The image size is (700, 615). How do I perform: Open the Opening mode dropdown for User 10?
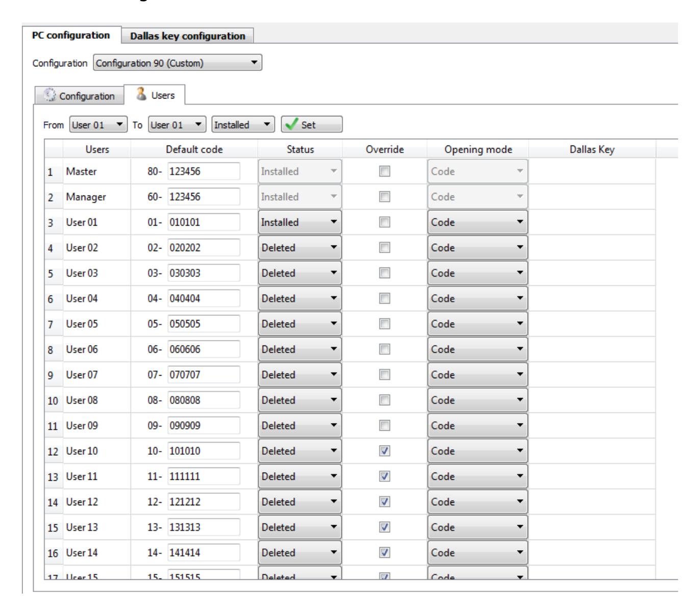tap(478, 451)
